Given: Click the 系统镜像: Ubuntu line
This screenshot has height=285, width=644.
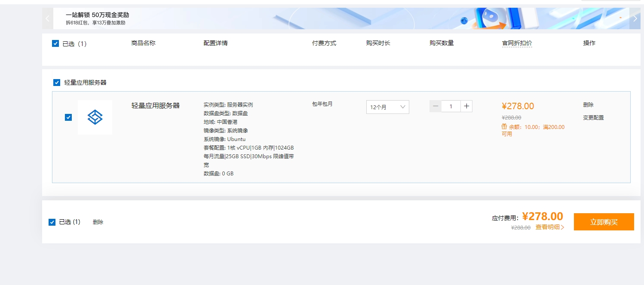Looking at the screenshot, I should pos(224,139).
